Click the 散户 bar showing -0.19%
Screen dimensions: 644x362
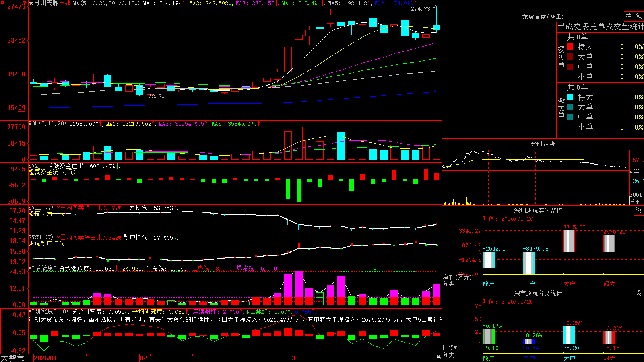click(489, 337)
